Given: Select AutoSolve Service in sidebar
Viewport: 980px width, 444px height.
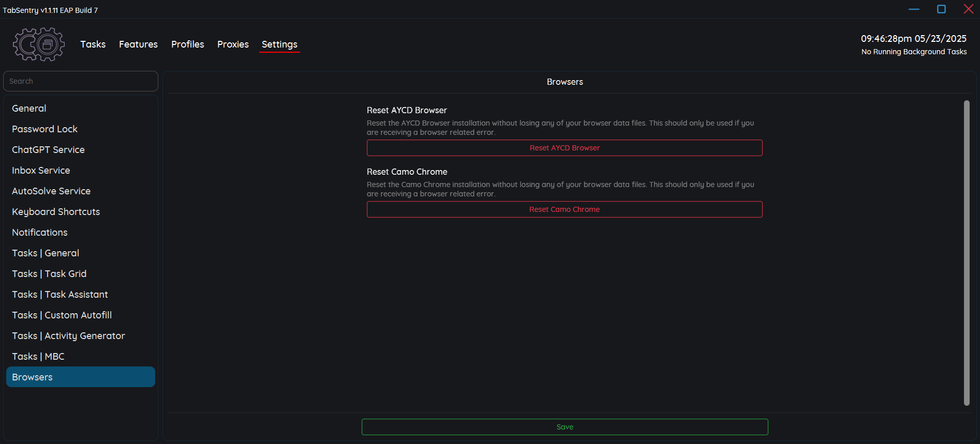Looking at the screenshot, I should pos(81,191).
